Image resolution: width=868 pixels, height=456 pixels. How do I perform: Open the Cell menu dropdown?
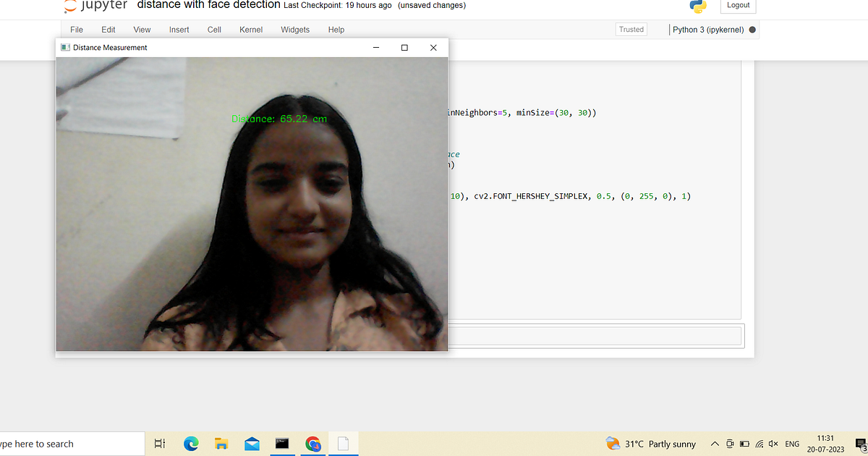coord(213,30)
